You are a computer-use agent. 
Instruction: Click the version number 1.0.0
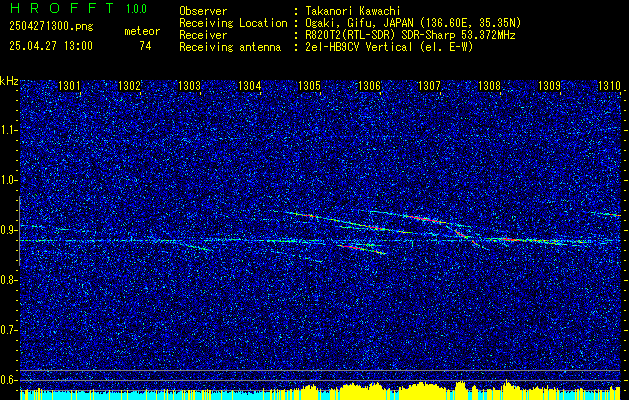[136, 9]
